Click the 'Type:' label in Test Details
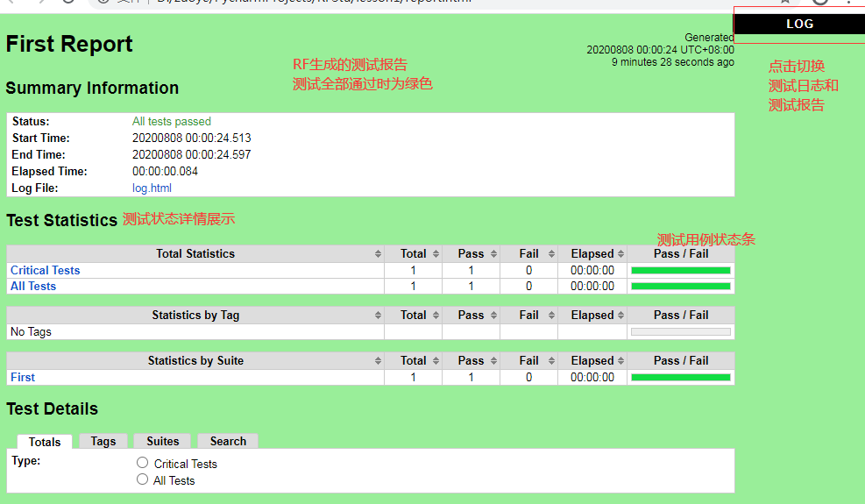The image size is (865, 504). [26, 461]
